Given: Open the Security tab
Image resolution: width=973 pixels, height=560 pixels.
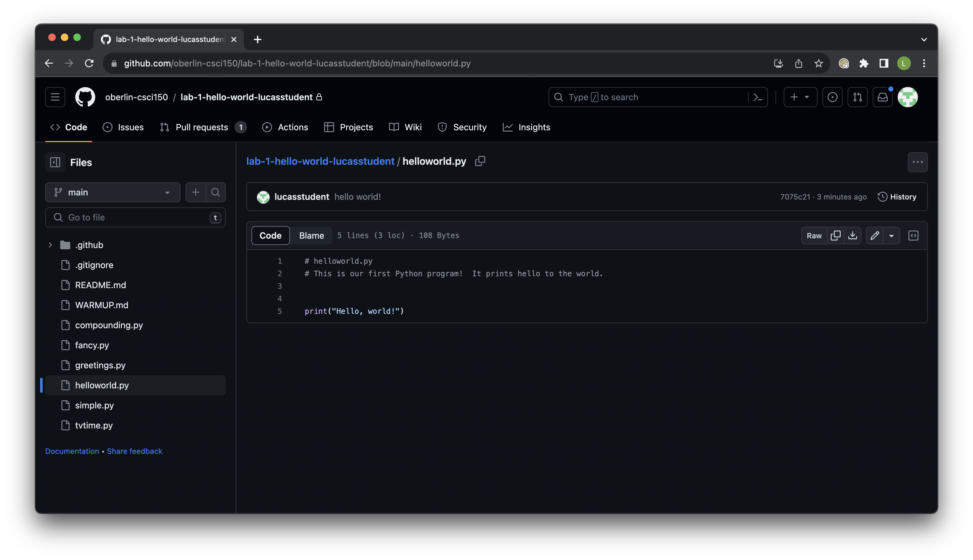Looking at the screenshot, I should click(x=462, y=127).
